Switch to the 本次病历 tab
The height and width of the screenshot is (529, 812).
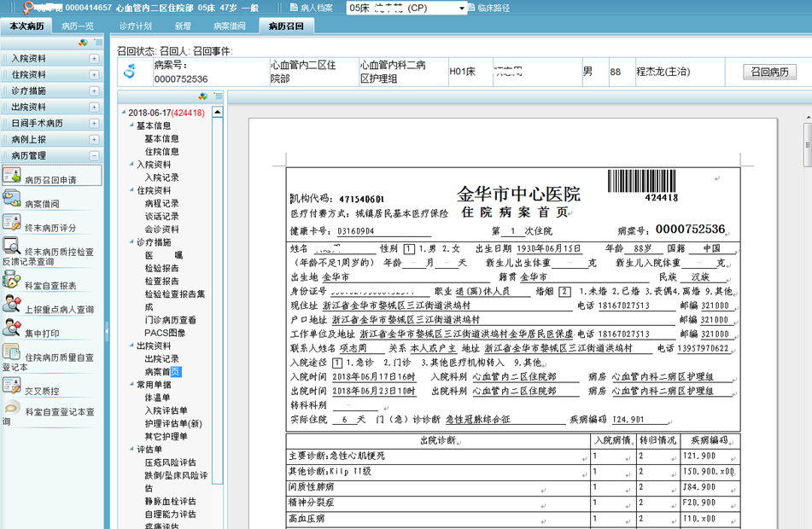coord(26,26)
